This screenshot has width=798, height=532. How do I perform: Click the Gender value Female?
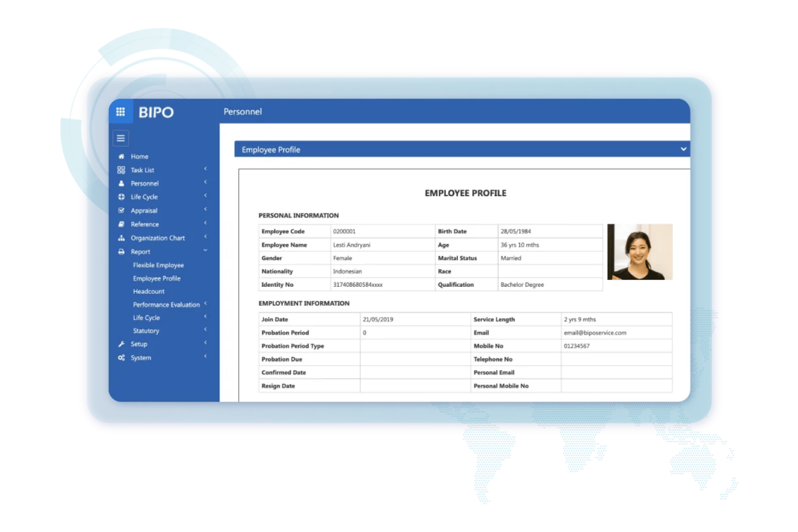342,258
